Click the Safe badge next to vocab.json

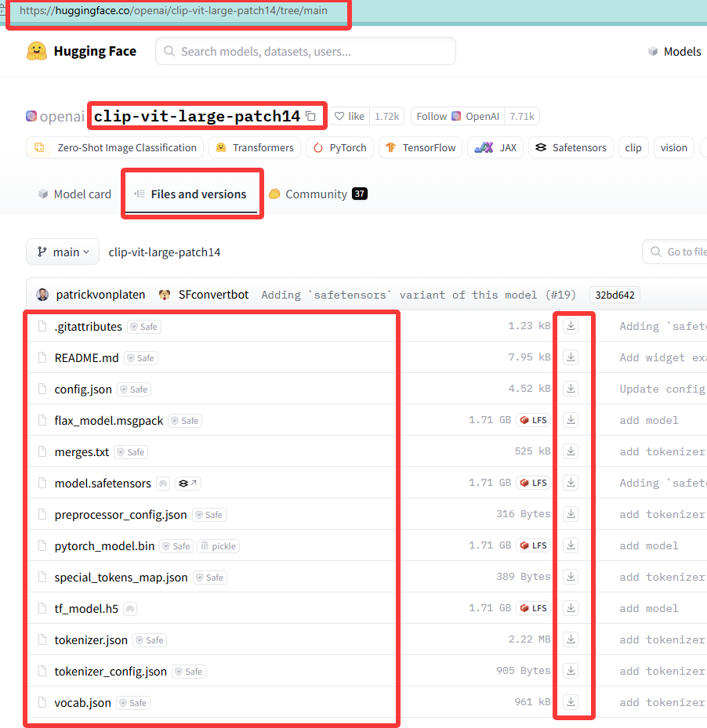click(x=134, y=703)
